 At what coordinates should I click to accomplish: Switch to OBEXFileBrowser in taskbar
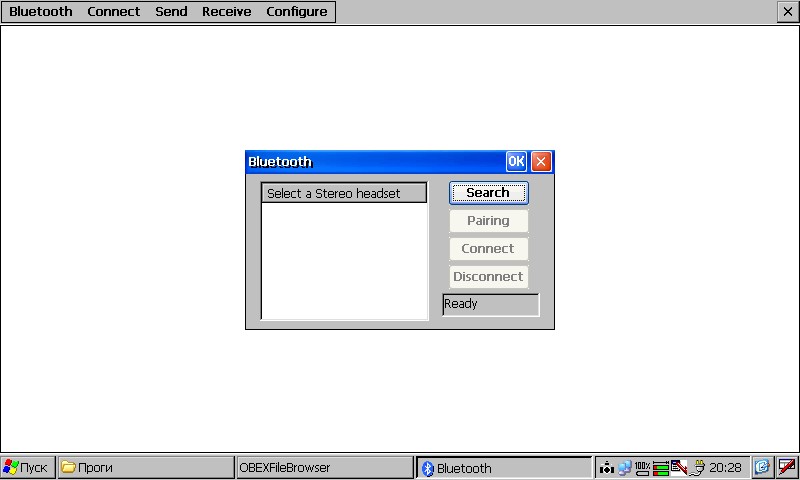click(325, 467)
